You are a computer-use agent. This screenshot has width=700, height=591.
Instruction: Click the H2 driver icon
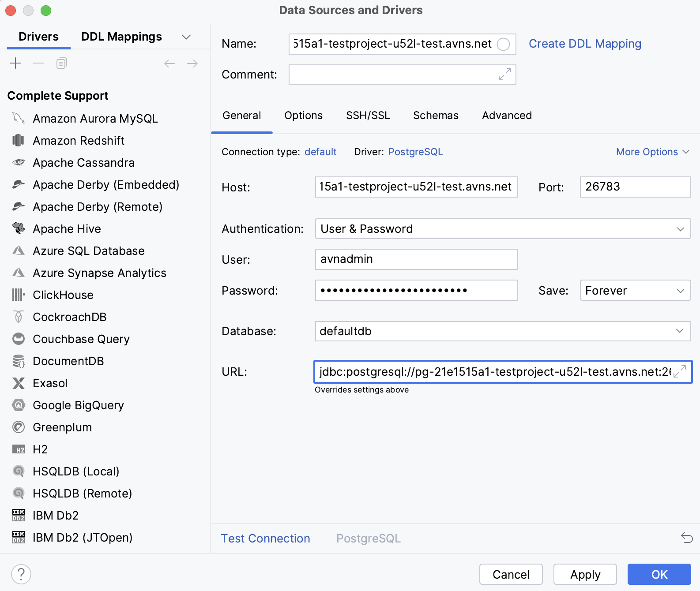(19, 449)
